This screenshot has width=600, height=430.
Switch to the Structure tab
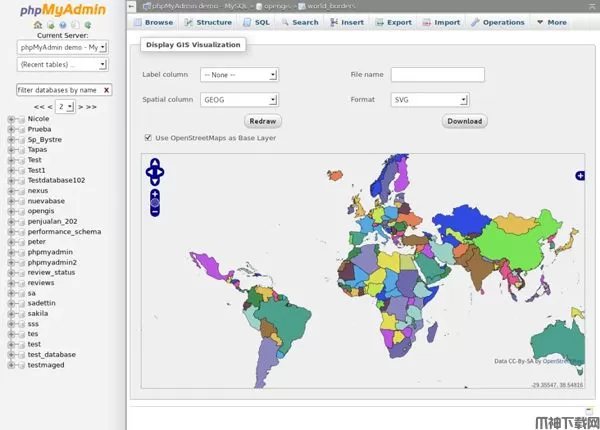pyautogui.click(x=208, y=22)
